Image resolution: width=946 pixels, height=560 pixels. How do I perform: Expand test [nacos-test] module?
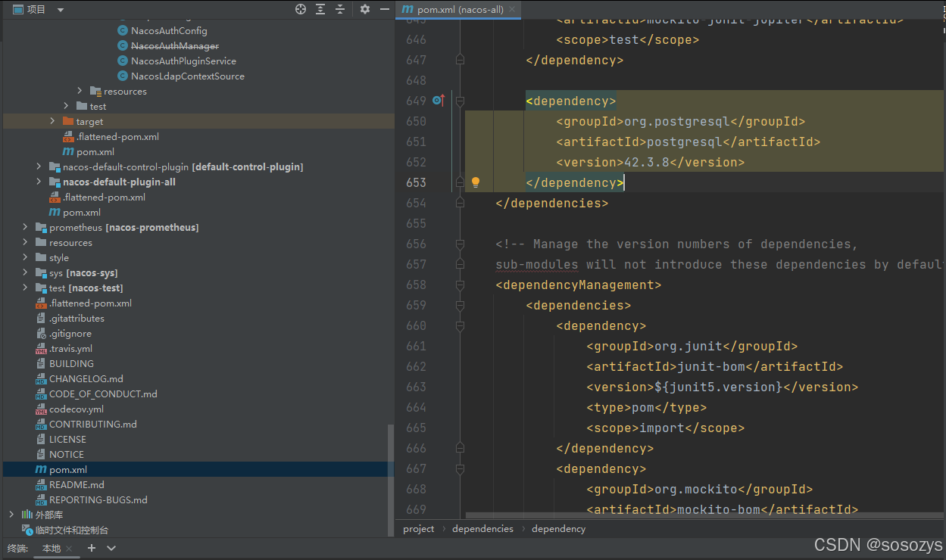tap(25, 288)
